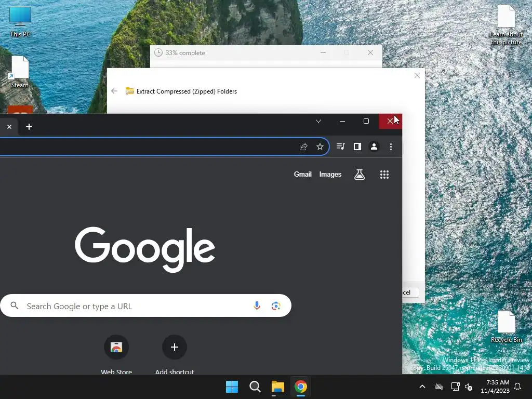Click the Chrome taskbar icon

point(301,387)
